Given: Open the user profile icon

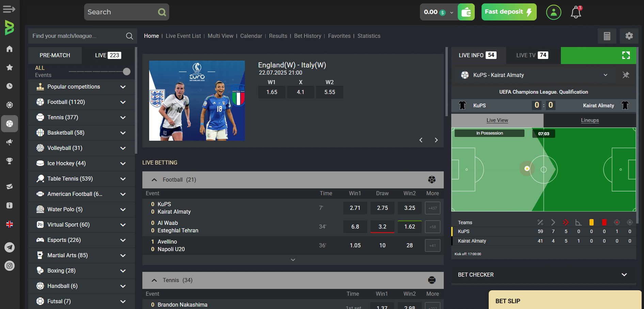Looking at the screenshot, I should [x=553, y=12].
